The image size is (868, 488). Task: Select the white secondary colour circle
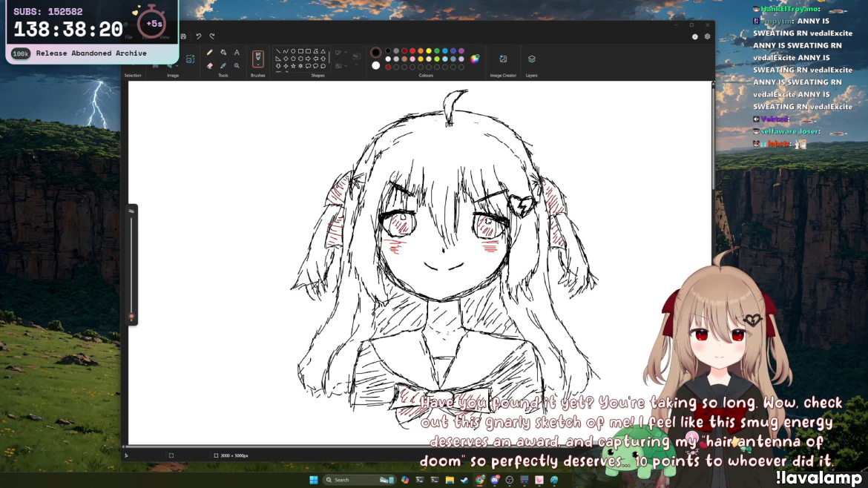(x=376, y=65)
